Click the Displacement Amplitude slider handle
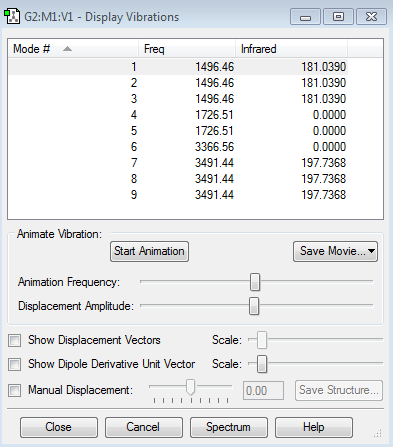This screenshot has width=393, height=447. pos(254,306)
